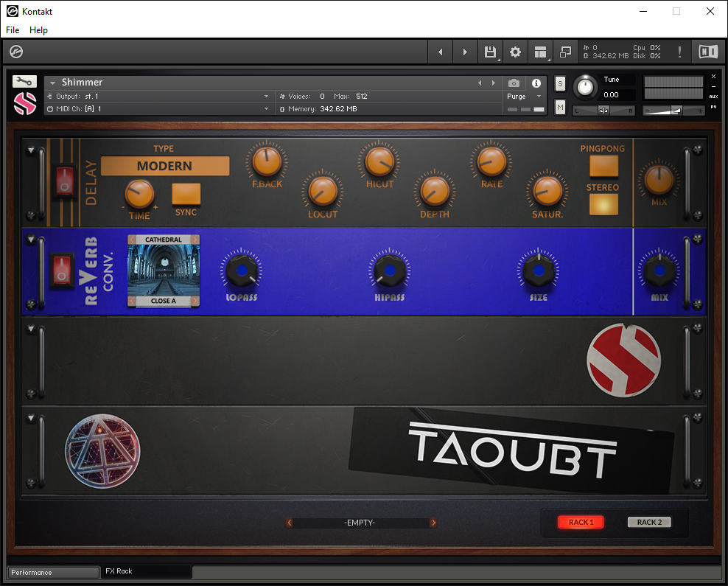Switch to the FX Rack tab
Viewport: 728px width, 586px height.
click(x=146, y=571)
